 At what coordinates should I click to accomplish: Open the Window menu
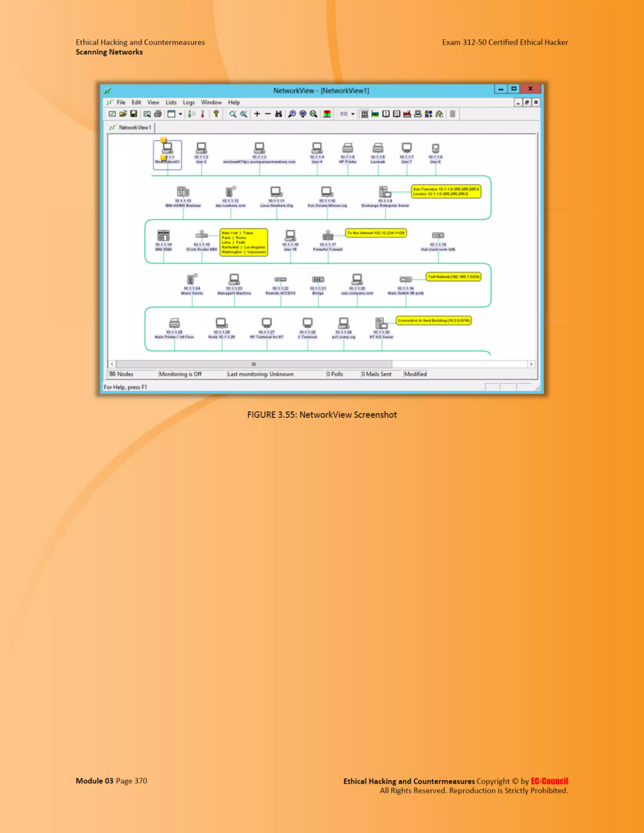coord(211,102)
